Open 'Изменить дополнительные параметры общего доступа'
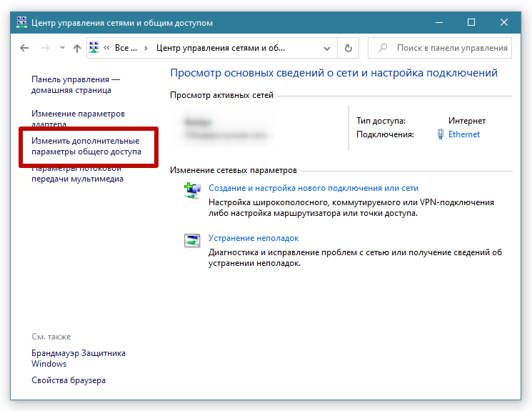This screenshot has width=532, height=411. click(x=86, y=147)
